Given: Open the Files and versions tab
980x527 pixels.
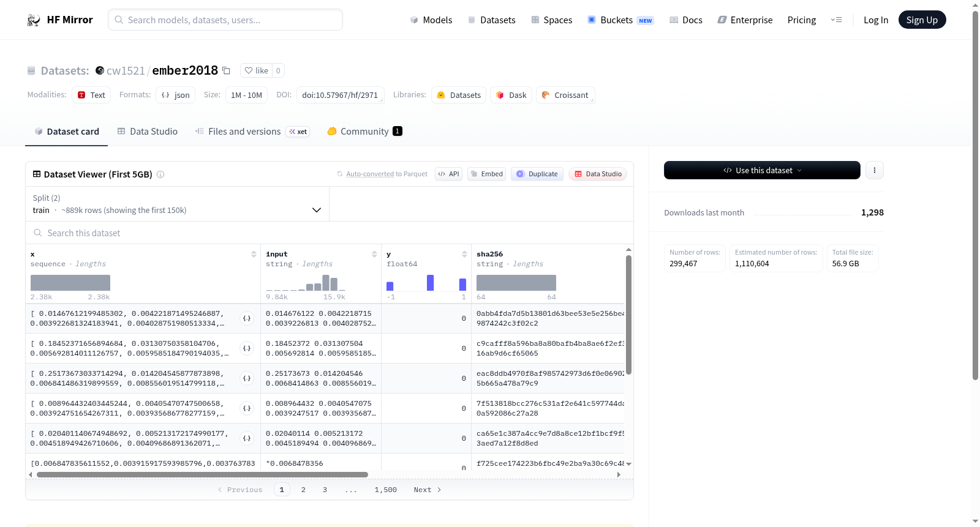Looking at the screenshot, I should point(252,132).
